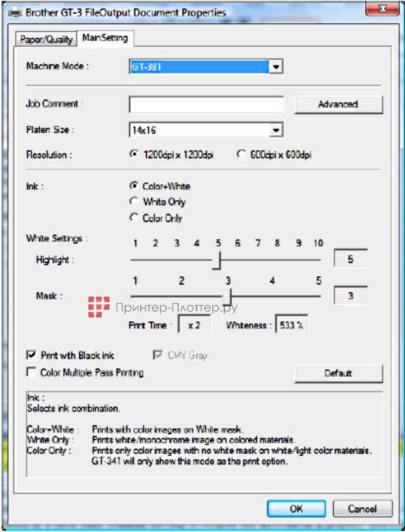The image size is (405, 532).
Task: Reset settings with Default button
Action: [x=338, y=374]
